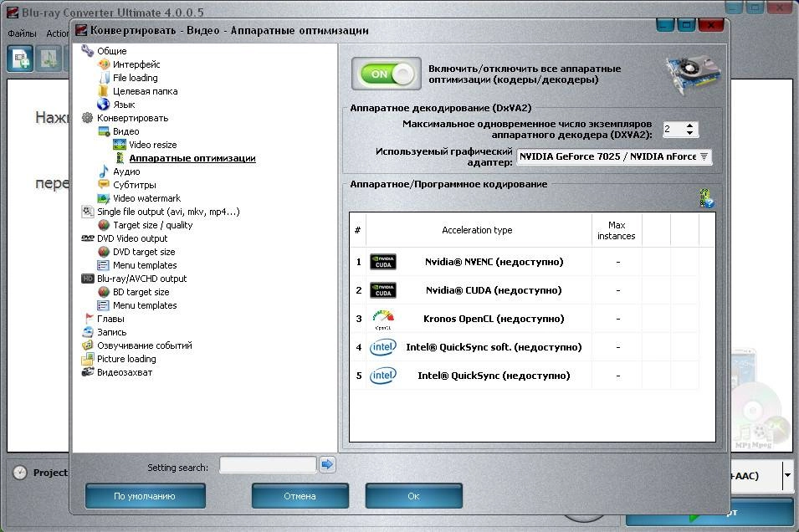The image size is (799, 532).
Task: Open Главы settings
Action: point(110,319)
